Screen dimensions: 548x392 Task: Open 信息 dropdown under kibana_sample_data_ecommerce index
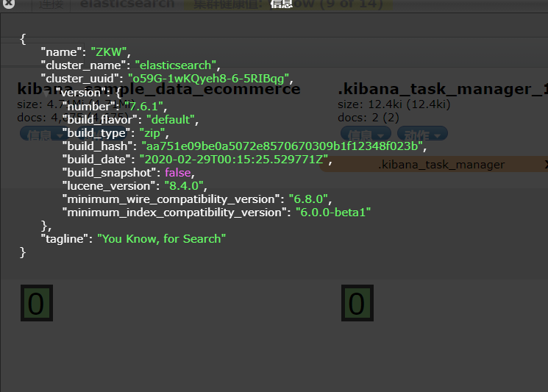click(x=43, y=134)
